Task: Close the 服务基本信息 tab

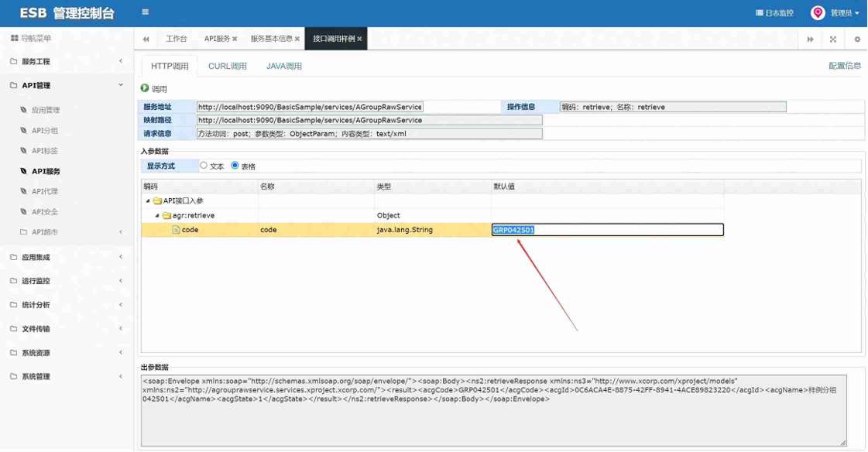Action: coord(297,39)
